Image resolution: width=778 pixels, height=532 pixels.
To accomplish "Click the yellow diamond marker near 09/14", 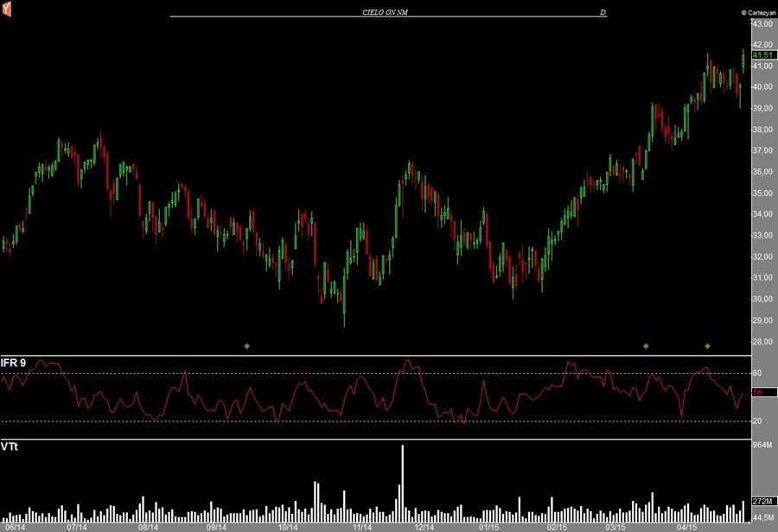I will (x=246, y=346).
